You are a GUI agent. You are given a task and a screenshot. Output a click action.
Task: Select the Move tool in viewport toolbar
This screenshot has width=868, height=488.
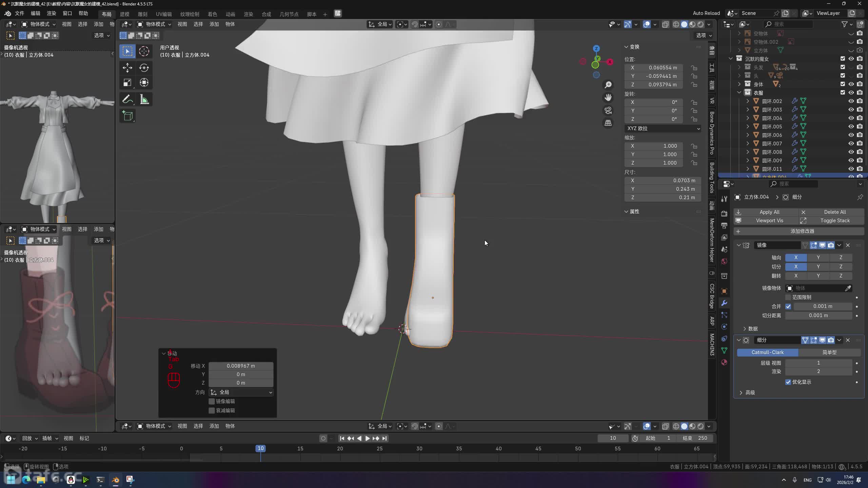pyautogui.click(x=127, y=68)
